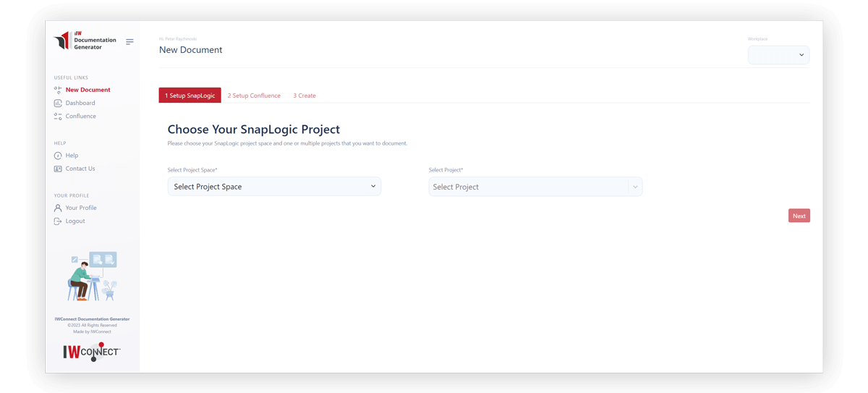The width and height of the screenshot is (868, 393).
Task: Click the IWConnect footer logo
Action: pyautogui.click(x=92, y=352)
